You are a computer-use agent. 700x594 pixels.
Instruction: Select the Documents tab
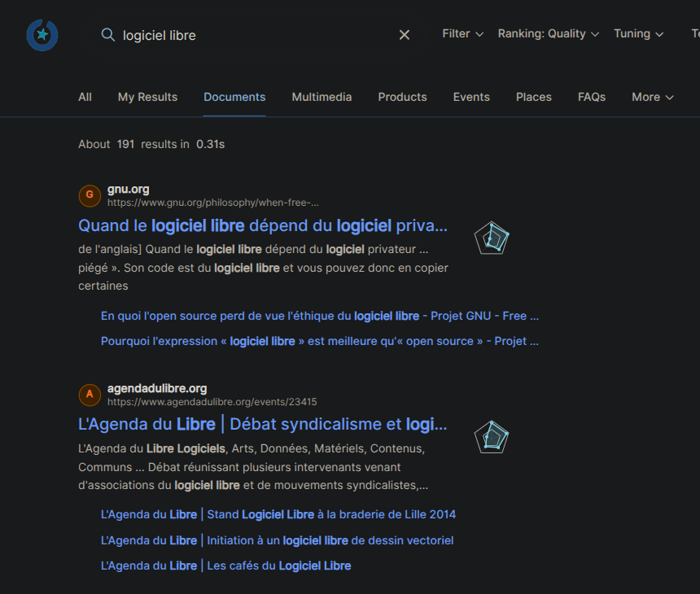pos(234,97)
